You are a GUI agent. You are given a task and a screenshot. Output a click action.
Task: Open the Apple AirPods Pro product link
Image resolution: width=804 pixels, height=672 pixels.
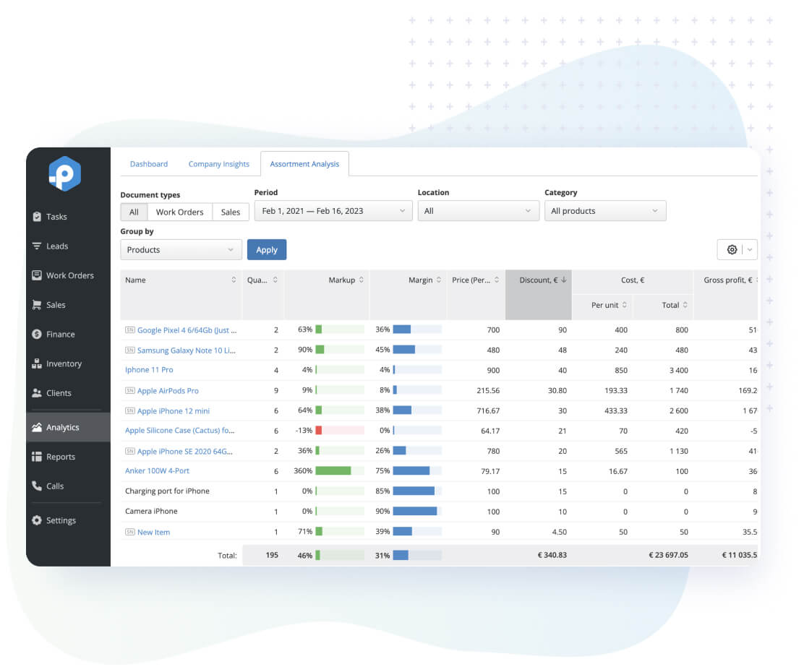click(x=168, y=390)
